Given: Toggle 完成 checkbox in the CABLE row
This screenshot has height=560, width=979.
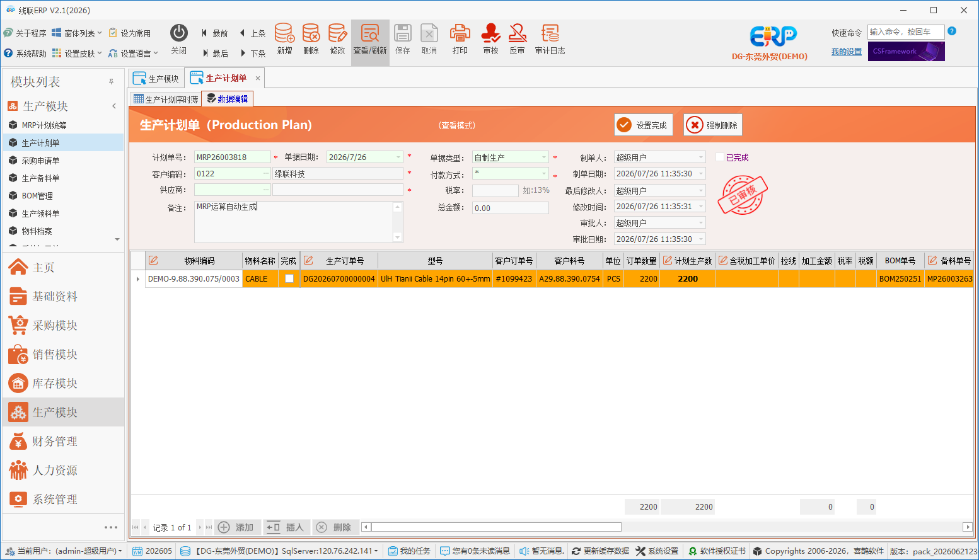Looking at the screenshot, I should point(289,278).
